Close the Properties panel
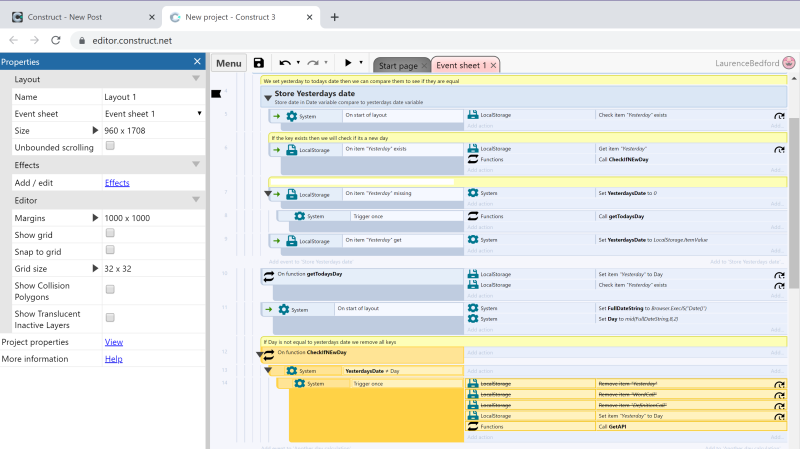 pos(197,61)
